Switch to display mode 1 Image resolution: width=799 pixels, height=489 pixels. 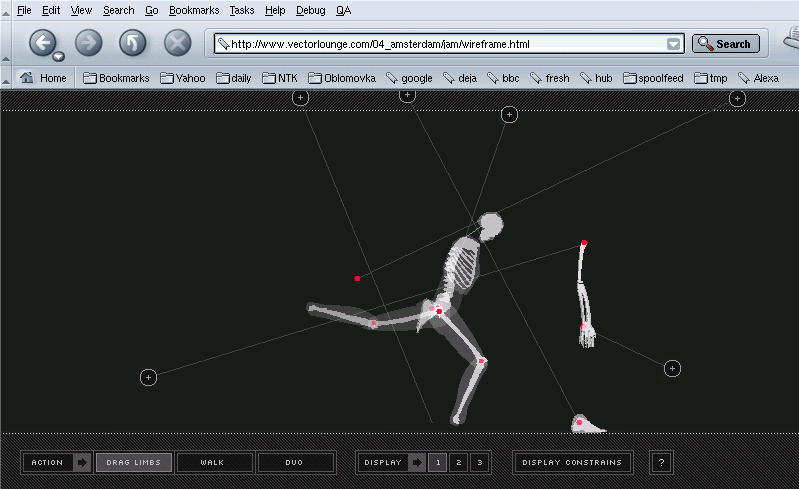coord(438,463)
